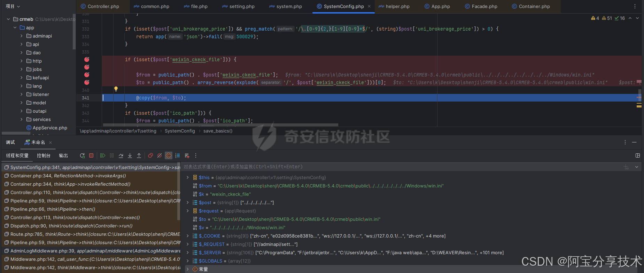The height and width of the screenshot is (273, 644).
Task: Switch to helper.php tab
Action: (394, 6)
